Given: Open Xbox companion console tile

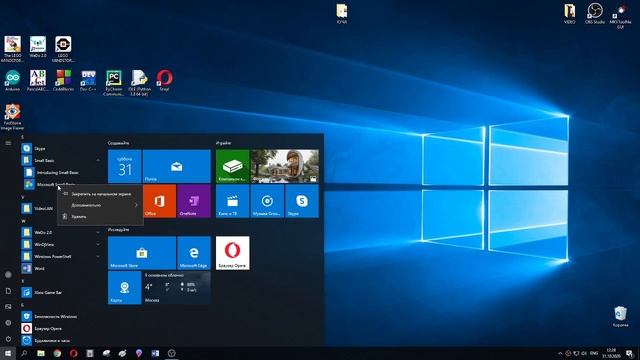Looking at the screenshot, I should pos(232,166).
